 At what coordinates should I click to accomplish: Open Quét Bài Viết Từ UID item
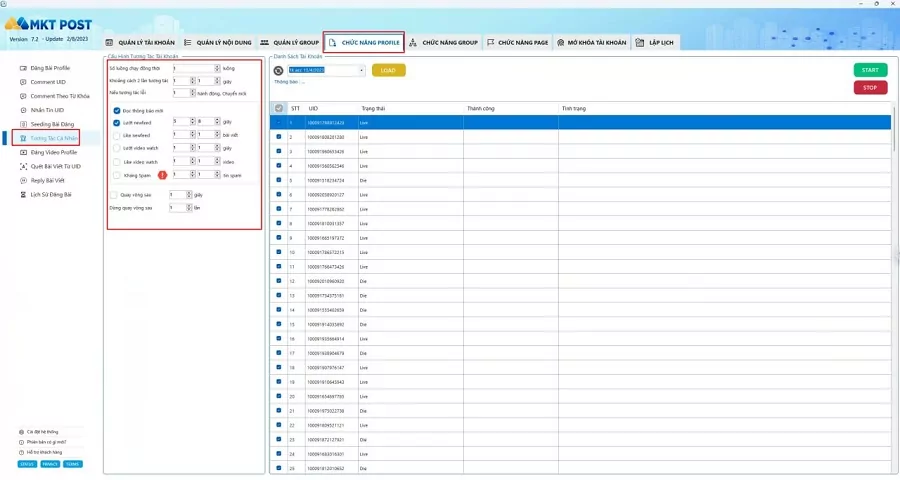coord(51,167)
